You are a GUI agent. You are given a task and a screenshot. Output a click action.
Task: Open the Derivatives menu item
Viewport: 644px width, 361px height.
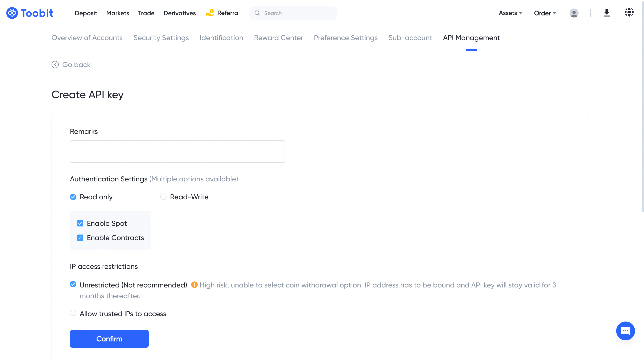(x=179, y=13)
